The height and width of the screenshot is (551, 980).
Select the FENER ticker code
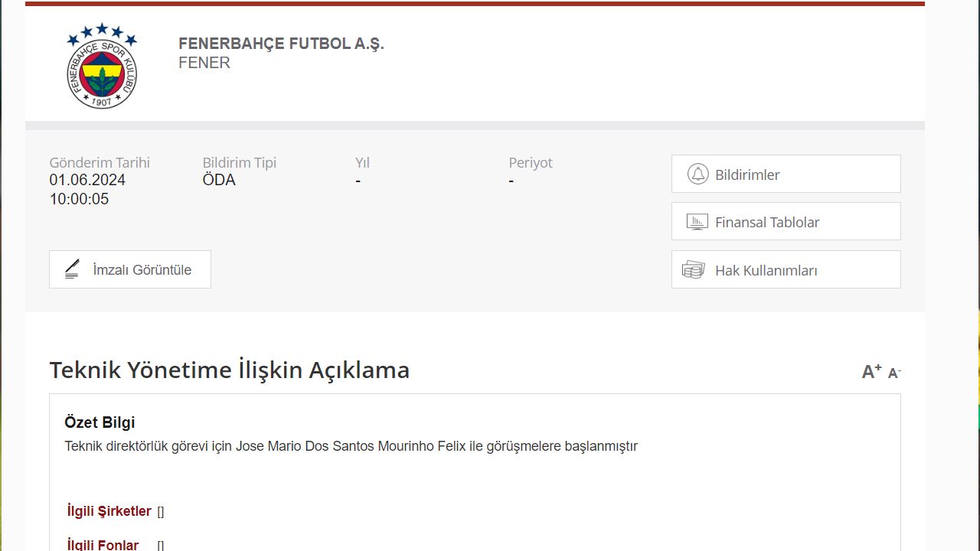pyautogui.click(x=204, y=63)
